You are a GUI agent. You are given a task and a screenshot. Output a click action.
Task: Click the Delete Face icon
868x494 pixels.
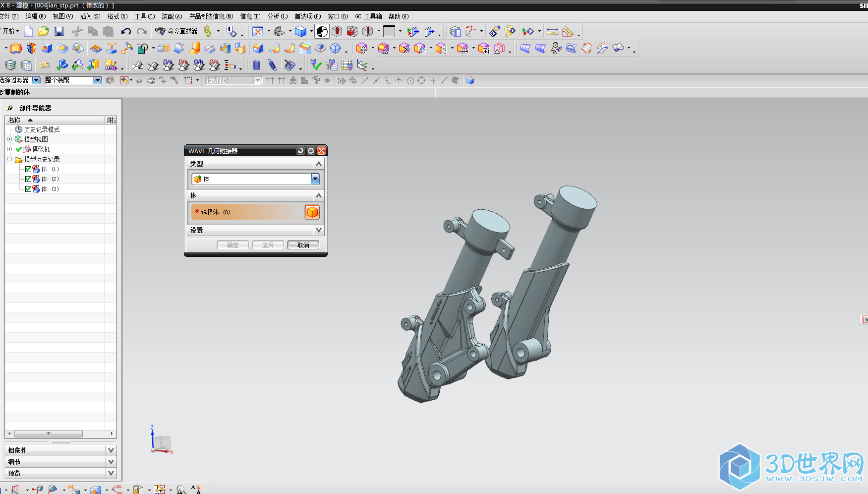[x=405, y=48]
